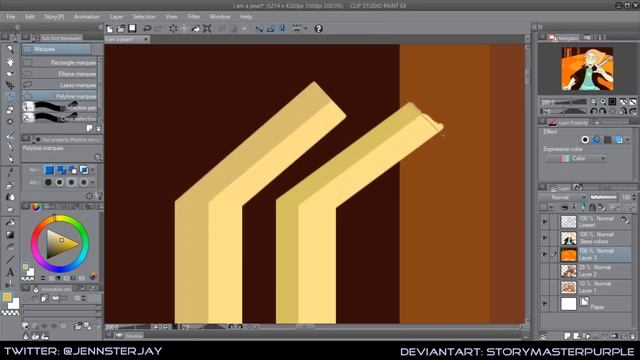Open the File menu
The height and width of the screenshot is (360, 640).
pos(11,17)
